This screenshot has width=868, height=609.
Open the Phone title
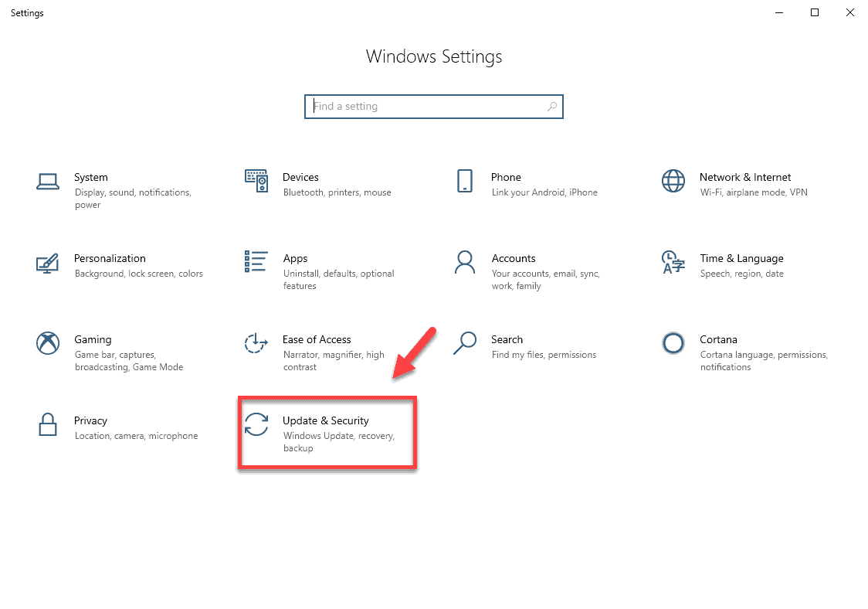pyautogui.click(x=506, y=177)
